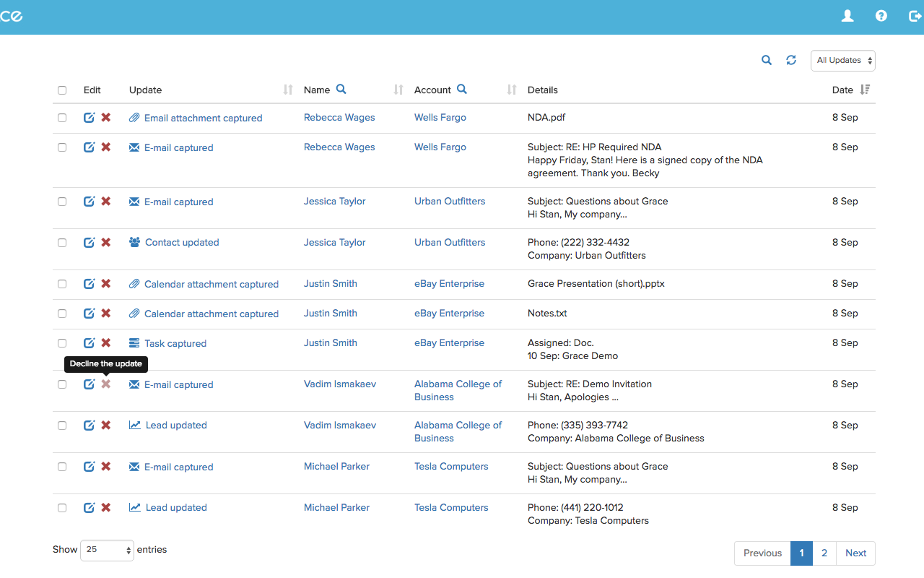924x578 pixels.
Task: Open the All Updates filter dropdown
Action: click(843, 61)
